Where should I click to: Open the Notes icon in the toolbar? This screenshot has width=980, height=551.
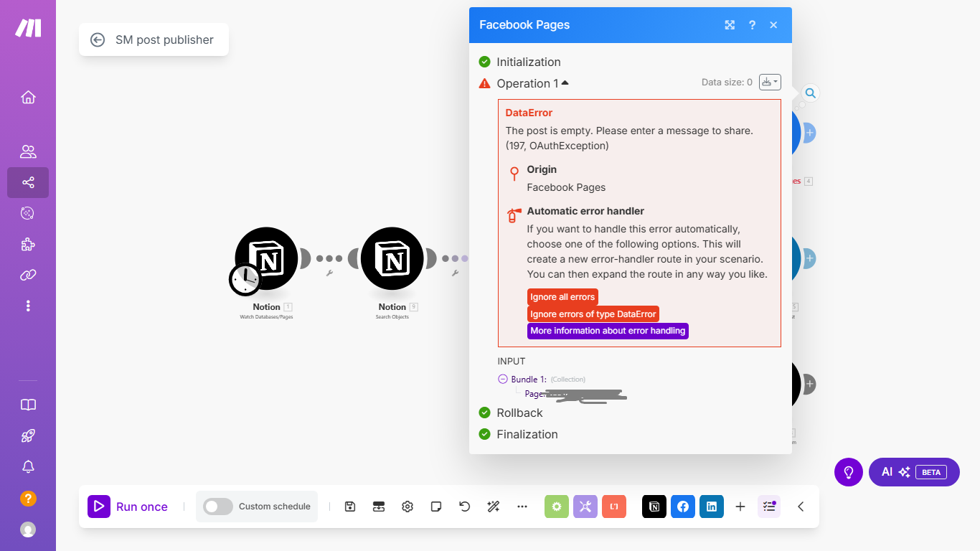click(436, 507)
